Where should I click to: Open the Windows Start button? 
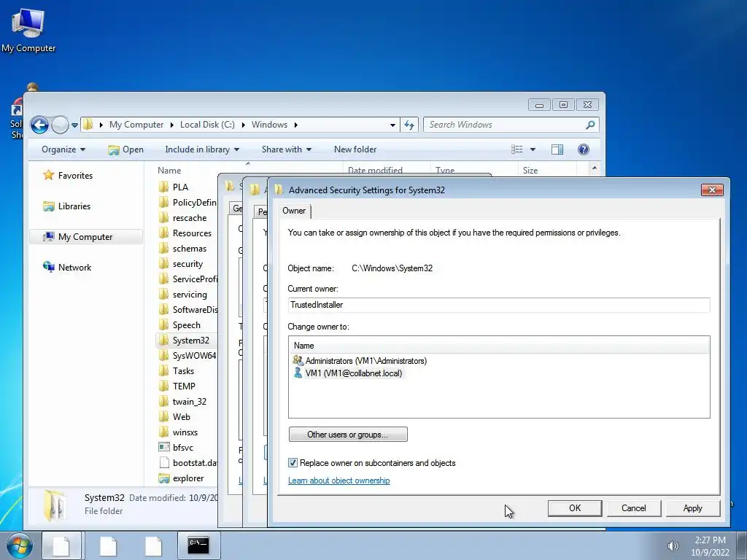(19, 545)
